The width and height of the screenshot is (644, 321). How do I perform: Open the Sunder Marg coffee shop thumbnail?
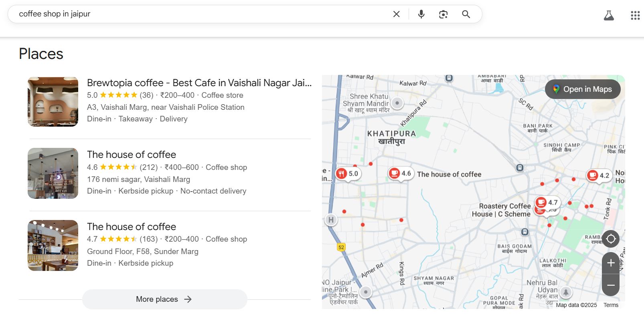coord(53,245)
